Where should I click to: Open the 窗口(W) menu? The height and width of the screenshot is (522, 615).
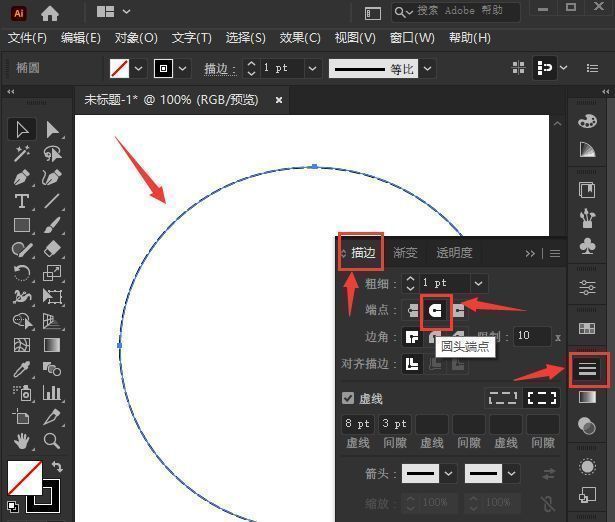click(412, 38)
